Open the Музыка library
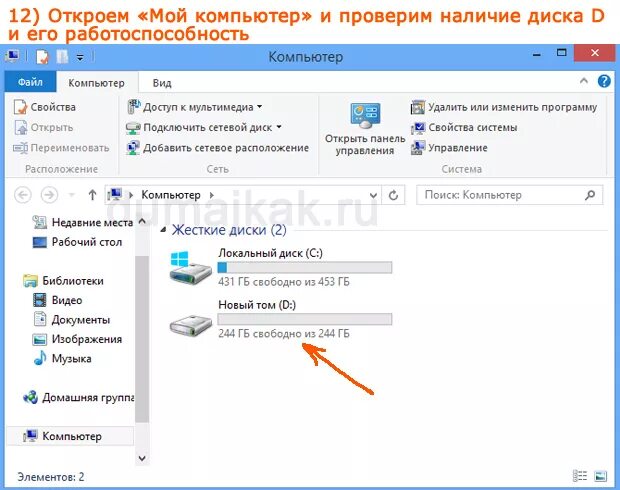620x490 pixels. coord(62,358)
